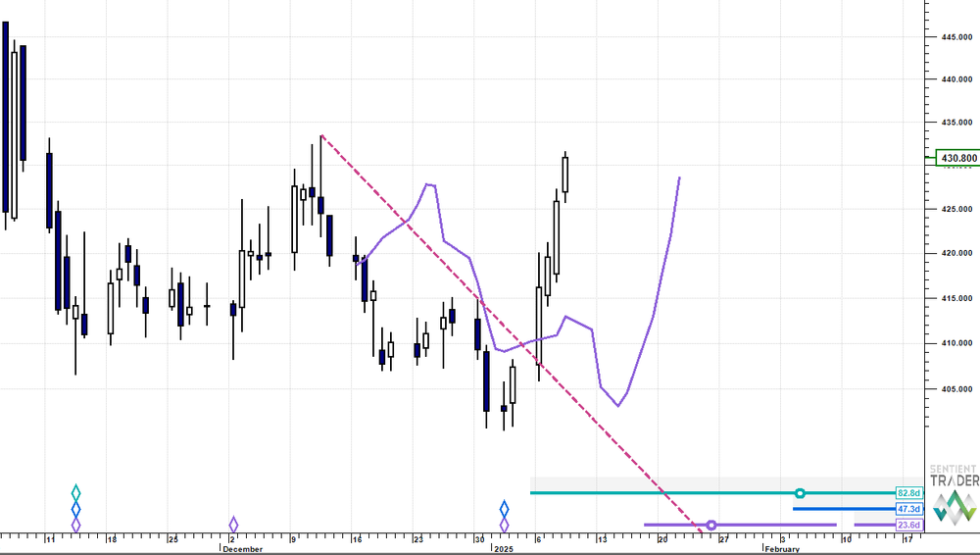The height and width of the screenshot is (555, 980).
Task: Click the date label 27 on time axis
Action: coord(724,539)
